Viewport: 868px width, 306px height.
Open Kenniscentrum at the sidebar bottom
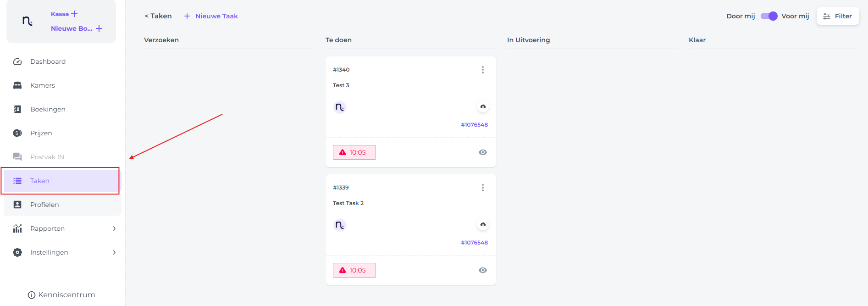(61, 295)
